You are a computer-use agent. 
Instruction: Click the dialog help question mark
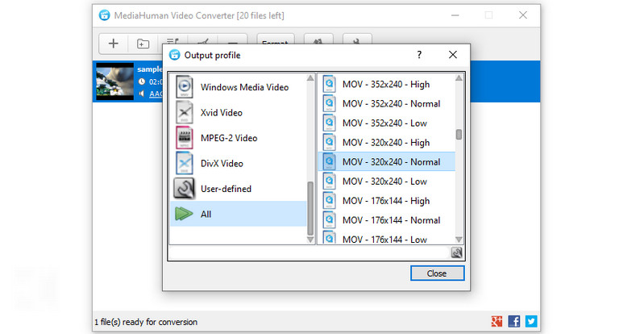419,55
